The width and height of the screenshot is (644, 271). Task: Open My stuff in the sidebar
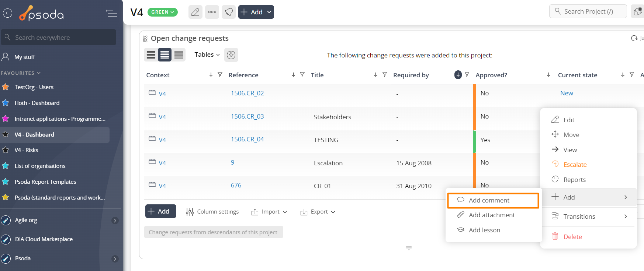[25, 57]
